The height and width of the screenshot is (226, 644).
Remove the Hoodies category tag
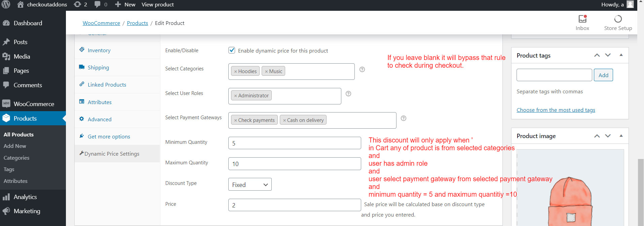[235, 71]
